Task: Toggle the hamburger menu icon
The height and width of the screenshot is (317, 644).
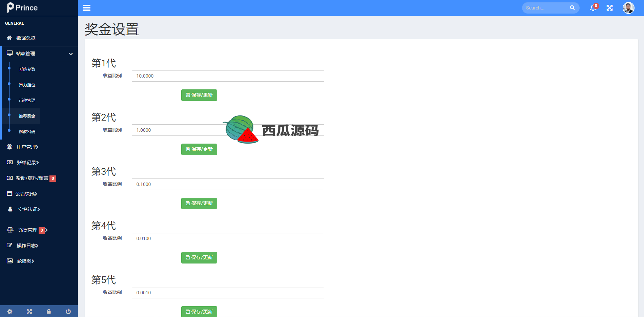Action: point(87,8)
